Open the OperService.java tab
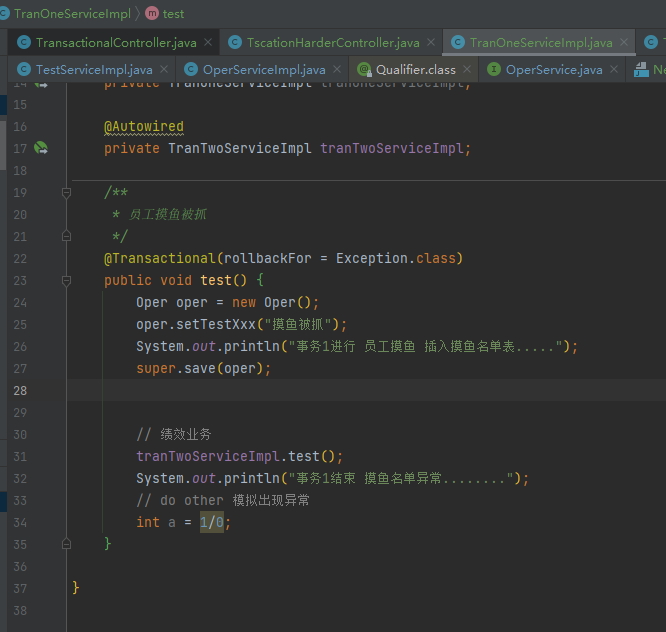 [554, 69]
